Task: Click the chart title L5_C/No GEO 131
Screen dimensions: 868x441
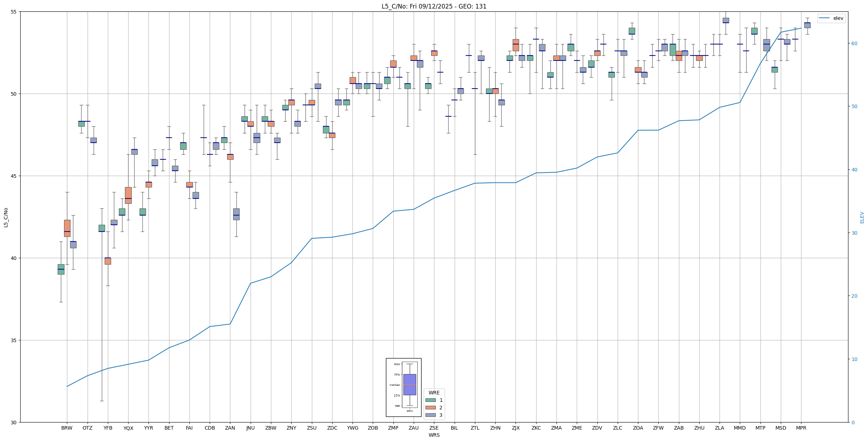Action: (434, 6)
